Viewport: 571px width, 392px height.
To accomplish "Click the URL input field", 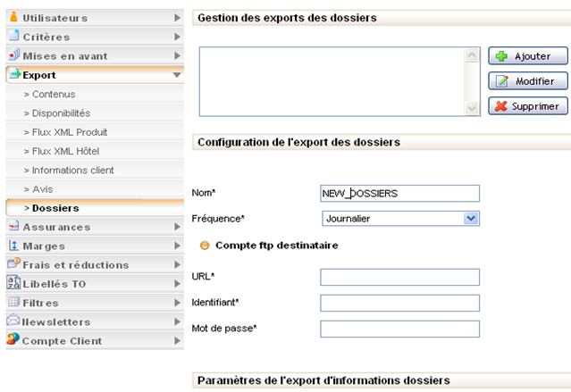I will [x=399, y=278].
